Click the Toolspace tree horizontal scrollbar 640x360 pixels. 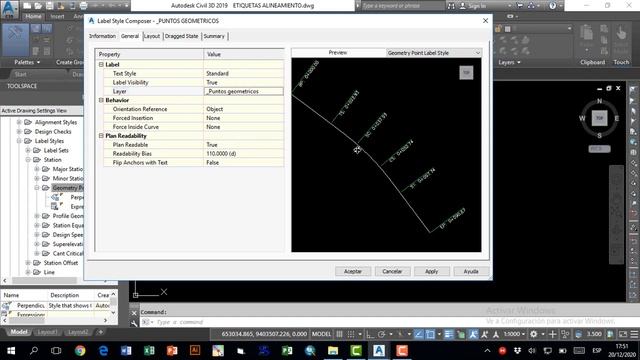point(44,280)
